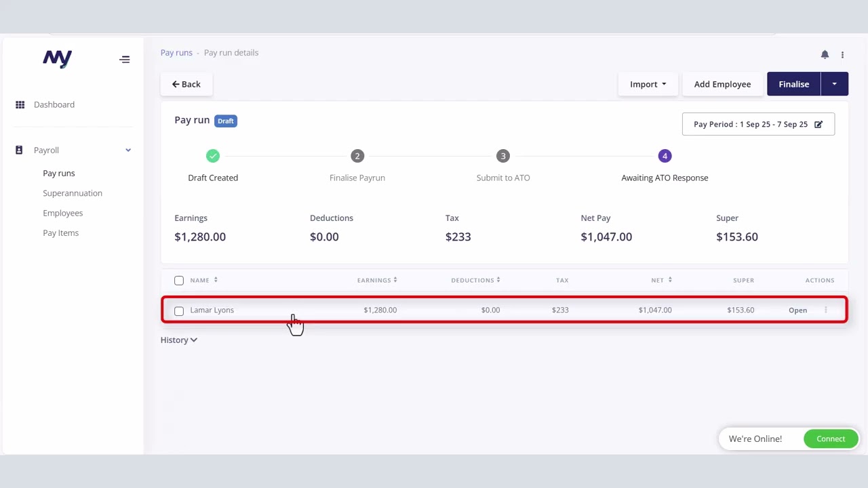Screen dimensions: 868x488
Task: Connect to online chat
Action: tap(831, 439)
